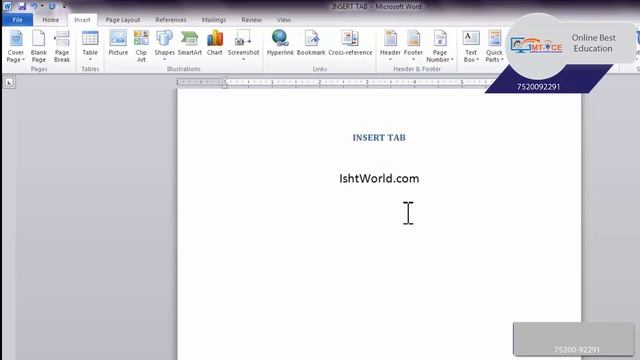Open the Text Box gallery
This screenshot has height=360, width=640.
click(471, 47)
